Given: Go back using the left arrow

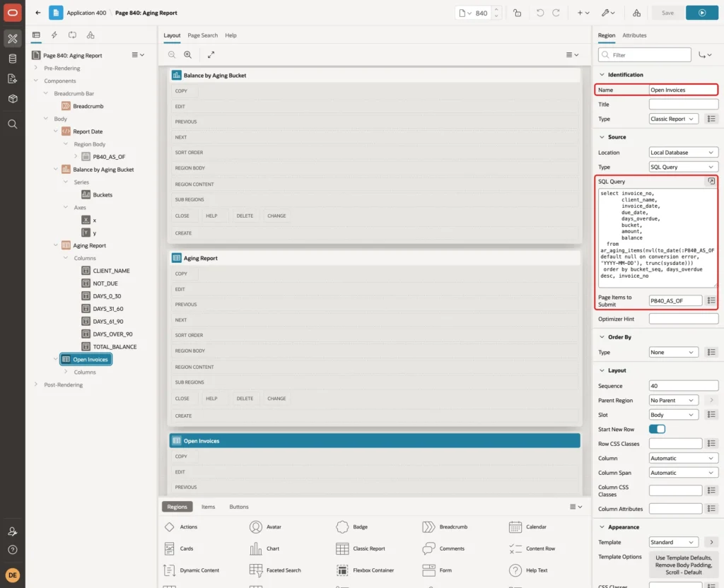Looking at the screenshot, I should [x=38, y=13].
